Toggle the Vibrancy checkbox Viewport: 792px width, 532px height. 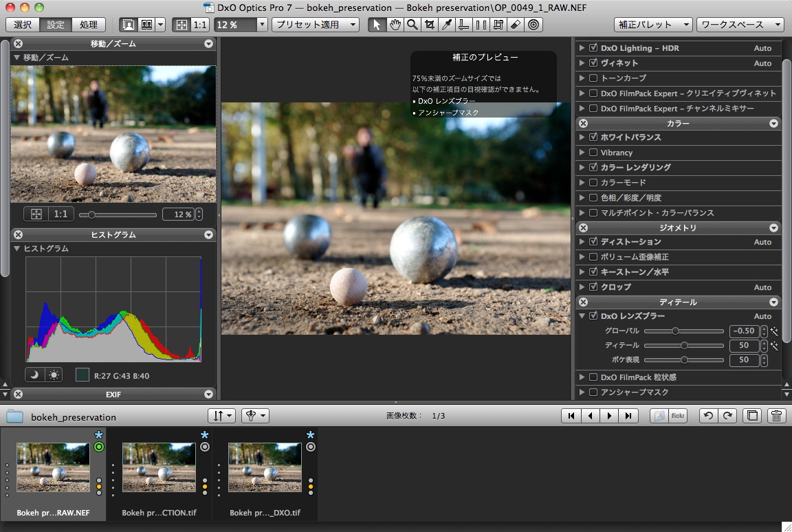(593, 153)
